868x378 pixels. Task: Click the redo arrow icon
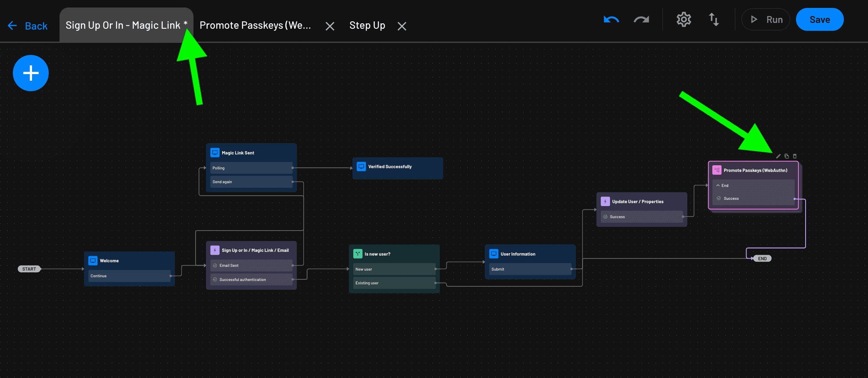coord(641,20)
